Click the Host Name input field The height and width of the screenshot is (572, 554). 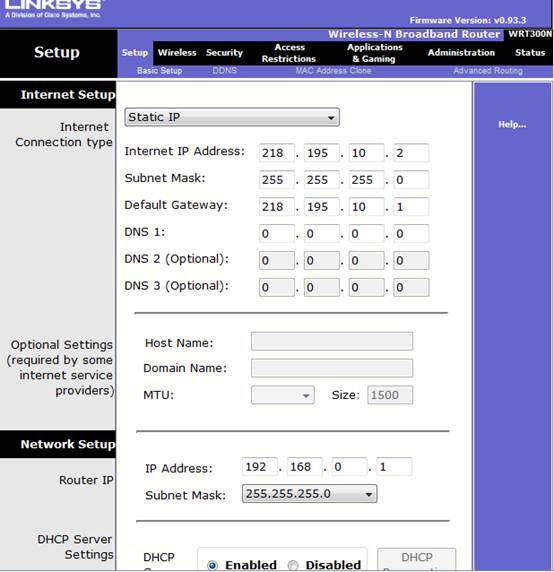pyautogui.click(x=332, y=341)
